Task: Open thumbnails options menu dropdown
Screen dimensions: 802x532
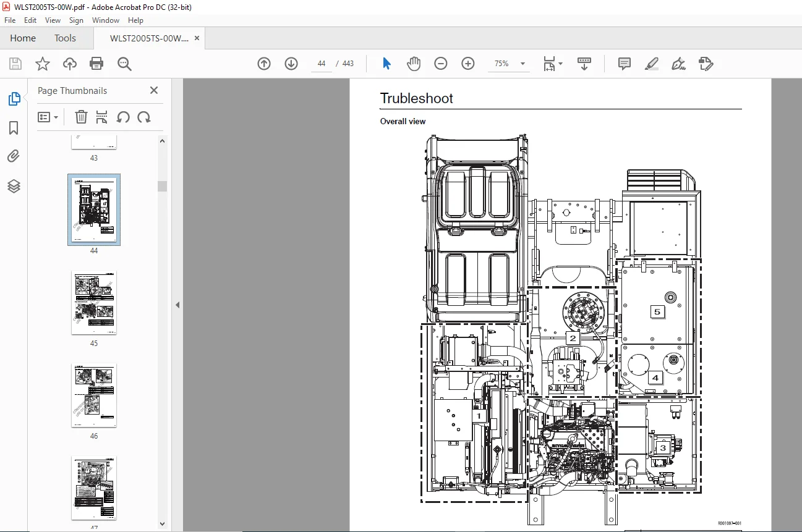Action: point(48,117)
